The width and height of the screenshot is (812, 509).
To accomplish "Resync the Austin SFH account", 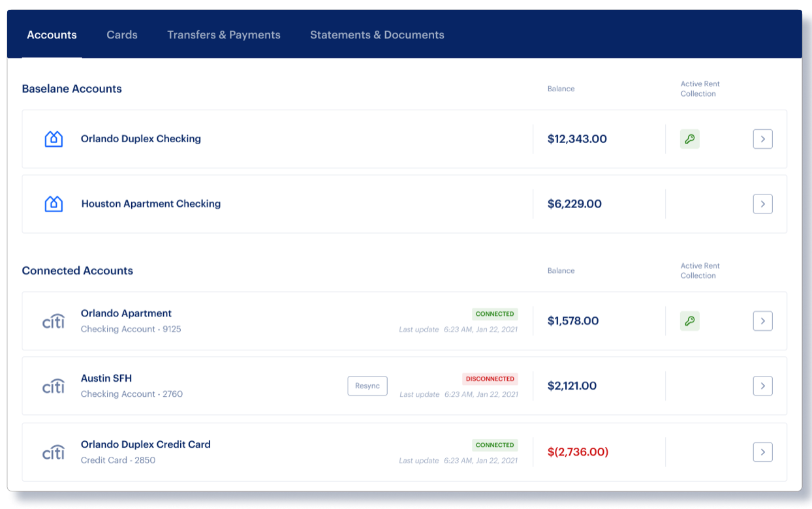I will [367, 386].
